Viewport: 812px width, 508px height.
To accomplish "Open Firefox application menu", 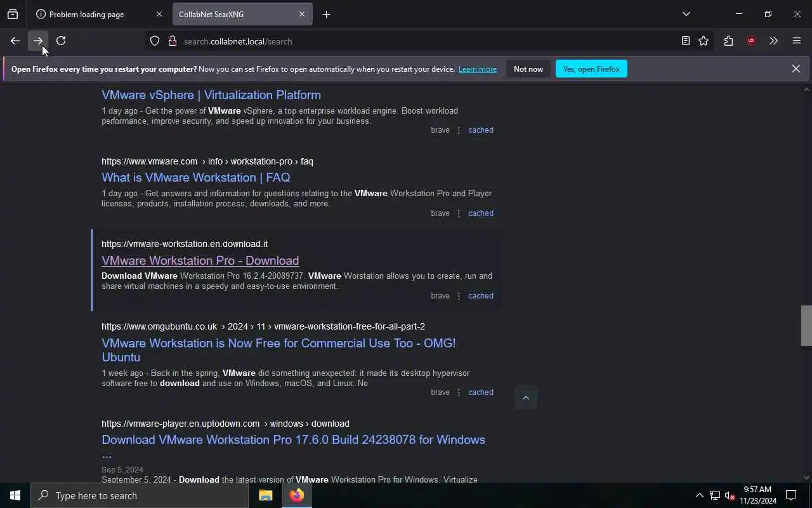I will [797, 41].
